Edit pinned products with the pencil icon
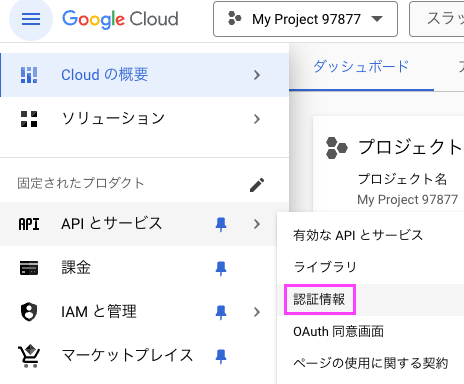Viewport: 464px width, 384px height. pos(257,185)
